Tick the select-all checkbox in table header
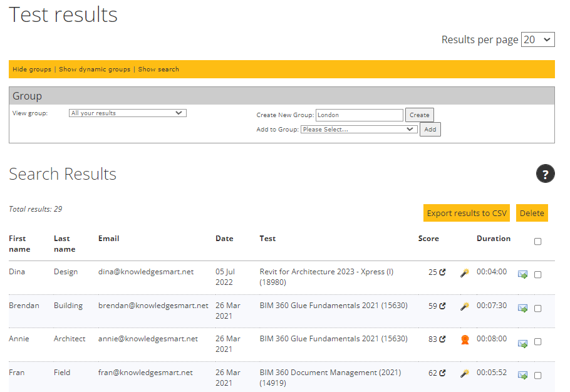Image resolution: width=570 pixels, height=392 pixels. pyautogui.click(x=537, y=242)
